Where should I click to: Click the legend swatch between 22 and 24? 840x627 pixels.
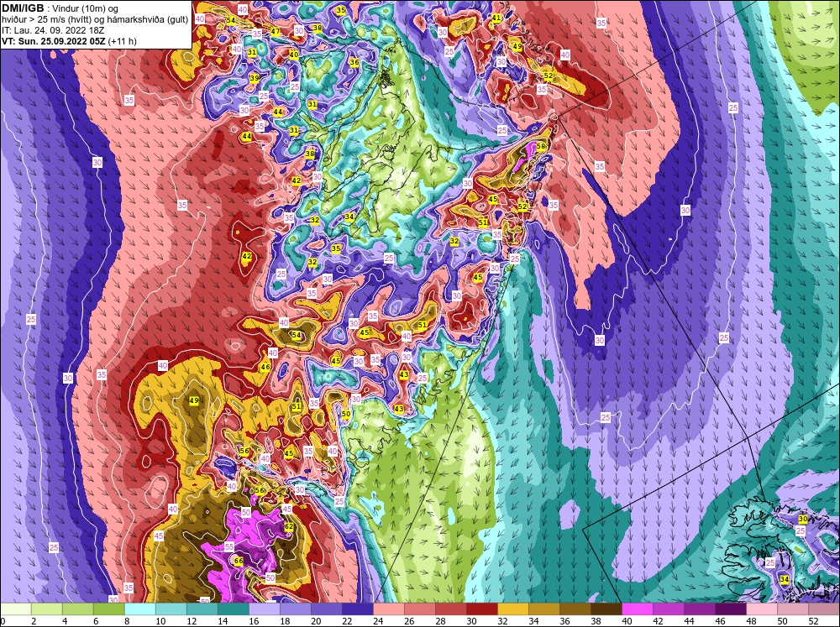pyautogui.click(x=357, y=609)
